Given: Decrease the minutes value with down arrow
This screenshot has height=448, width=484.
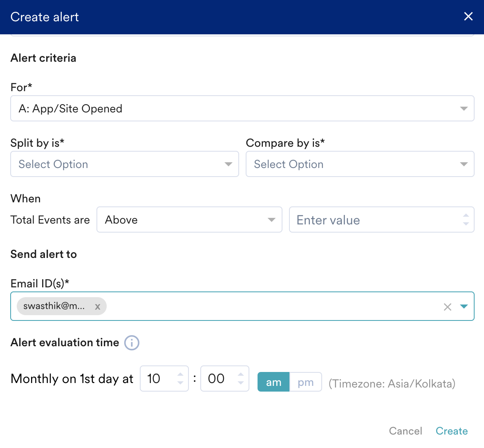Looking at the screenshot, I should click(241, 383).
